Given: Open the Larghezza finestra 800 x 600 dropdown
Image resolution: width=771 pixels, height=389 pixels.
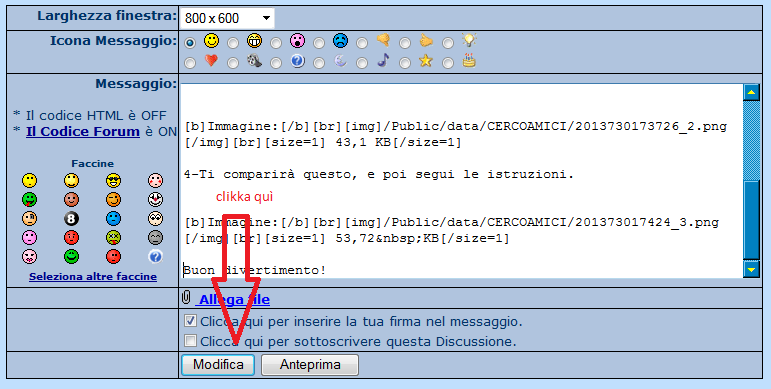Looking at the screenshot, I should [227, 18].
